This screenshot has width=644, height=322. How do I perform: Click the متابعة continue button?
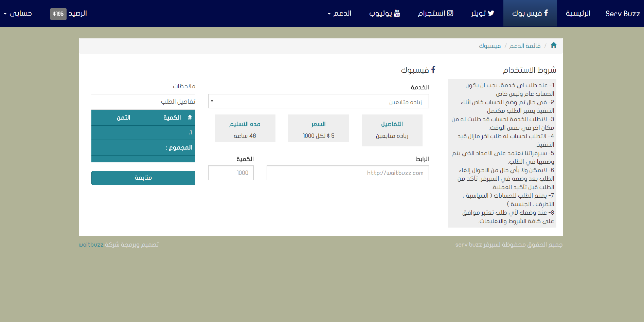(143, 178)
